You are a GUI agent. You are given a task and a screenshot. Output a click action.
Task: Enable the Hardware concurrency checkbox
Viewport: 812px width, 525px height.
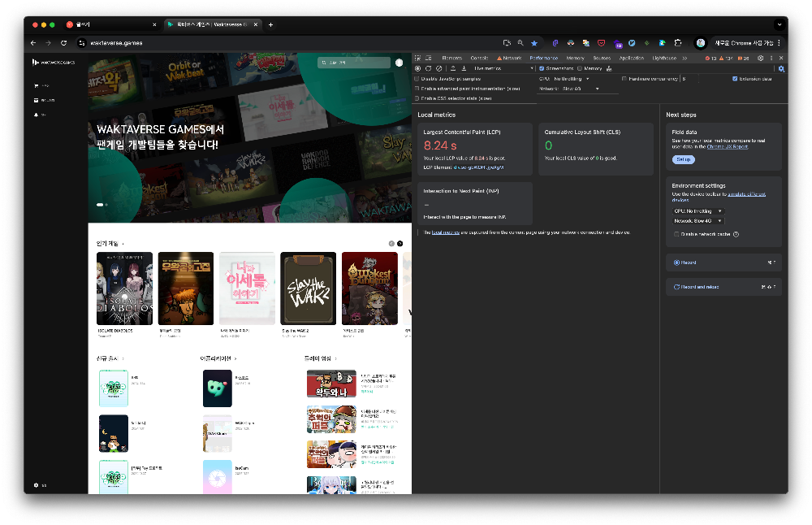624,79
